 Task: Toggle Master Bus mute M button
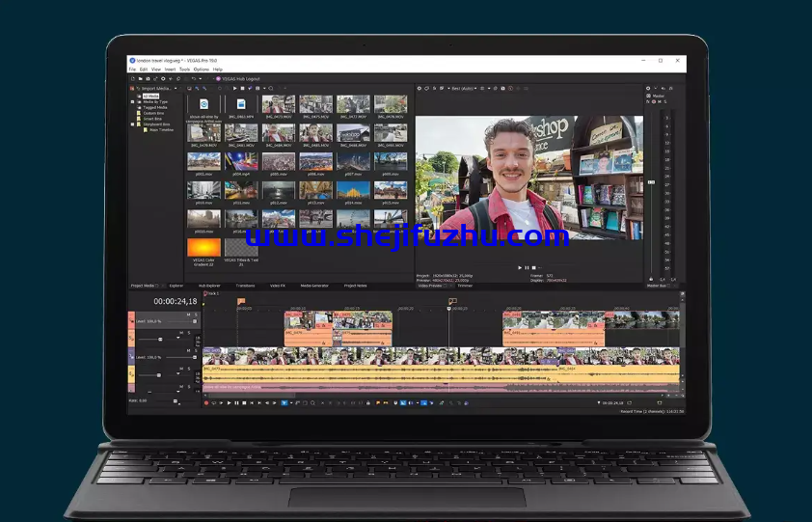pyautogui.click(x=660, y=101)
